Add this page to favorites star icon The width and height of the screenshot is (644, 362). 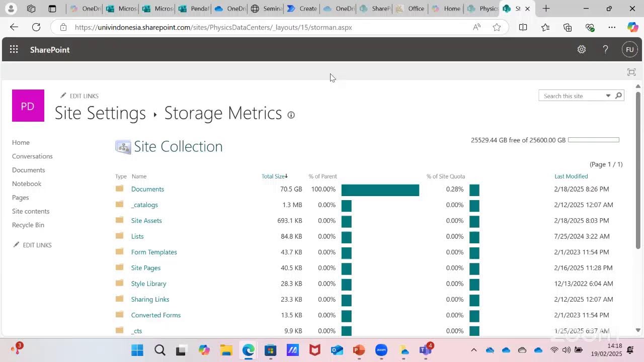tap(497, 27)
